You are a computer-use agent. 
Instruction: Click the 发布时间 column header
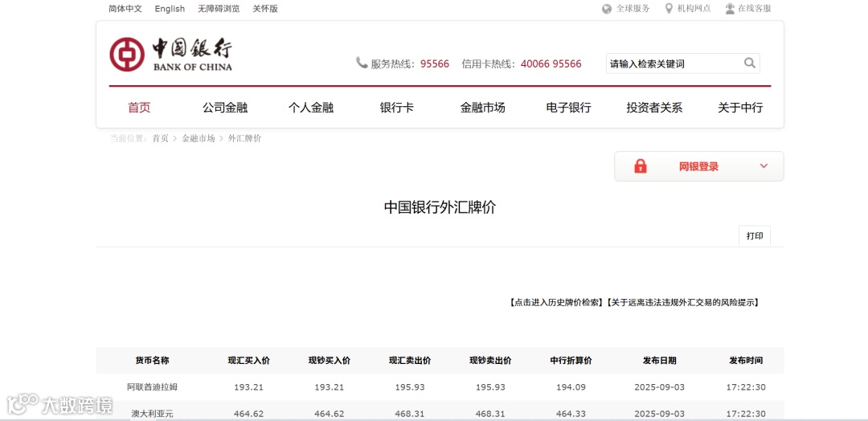746,360
